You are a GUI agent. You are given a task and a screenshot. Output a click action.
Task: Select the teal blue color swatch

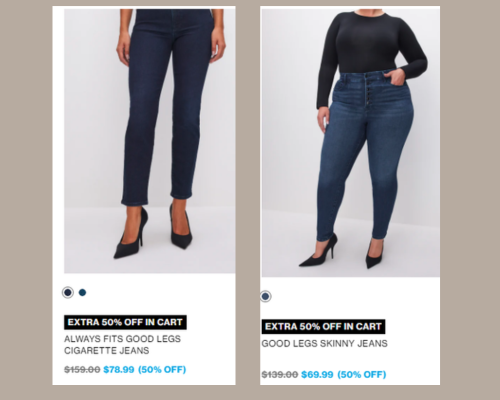coord(82,293)
